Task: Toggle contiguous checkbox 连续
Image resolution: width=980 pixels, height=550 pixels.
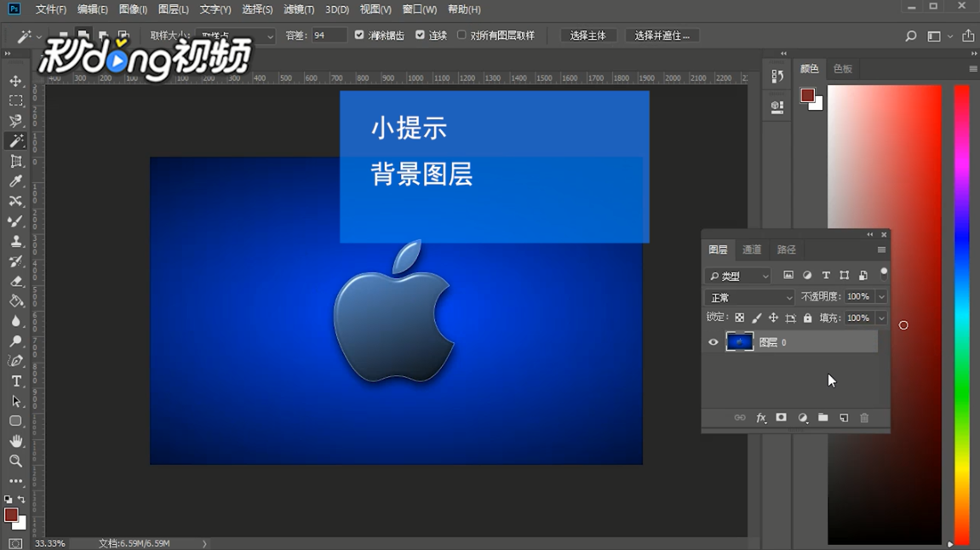Action: click(x=420, y=35)
